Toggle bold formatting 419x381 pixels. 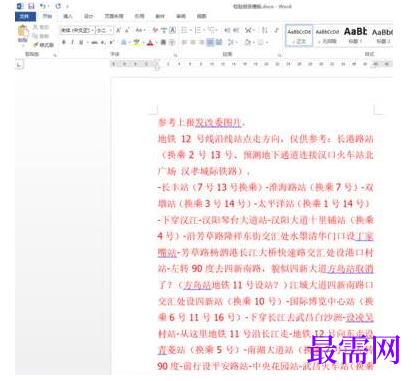pos(64,42)
